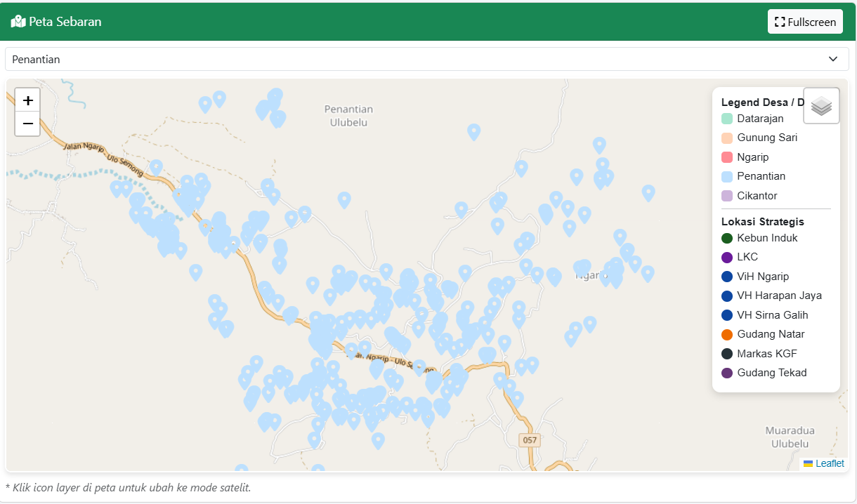This screenshot has width=857, height=504.
Task: Click the Gudang Tekad legend circle
Action: [727, 373]
